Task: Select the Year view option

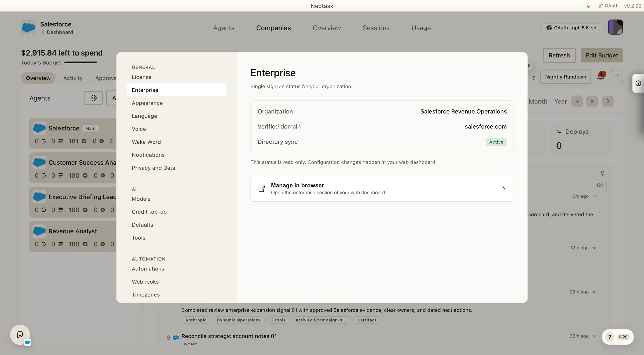Action: (560, 102)
